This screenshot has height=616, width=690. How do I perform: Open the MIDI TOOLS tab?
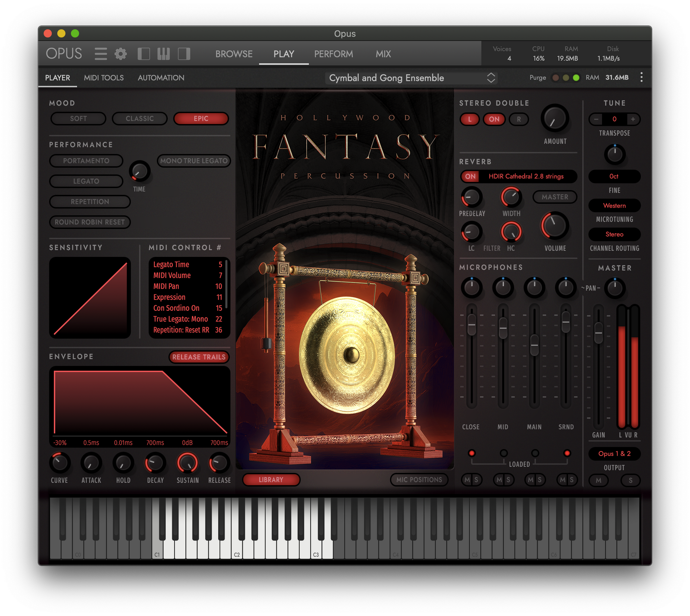tap(103, 78)
